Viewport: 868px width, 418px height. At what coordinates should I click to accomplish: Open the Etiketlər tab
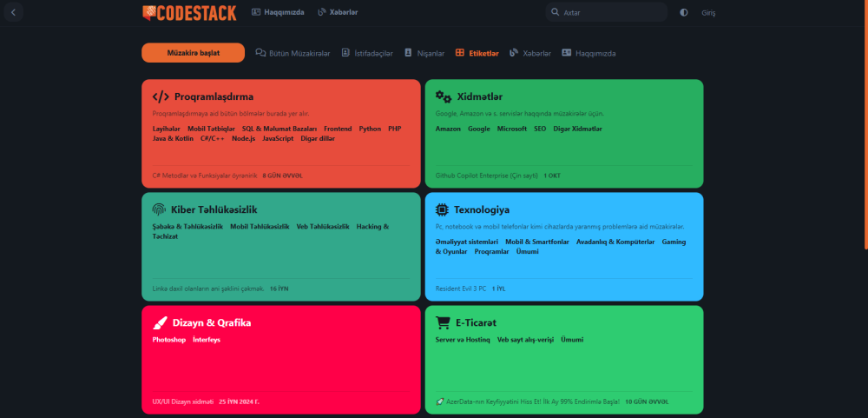coord(477,53)
